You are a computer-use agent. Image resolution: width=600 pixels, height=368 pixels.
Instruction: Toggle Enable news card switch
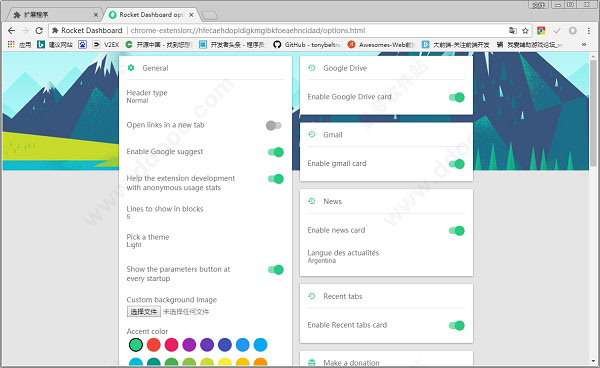pyautogui.click(x=457, y=230)
